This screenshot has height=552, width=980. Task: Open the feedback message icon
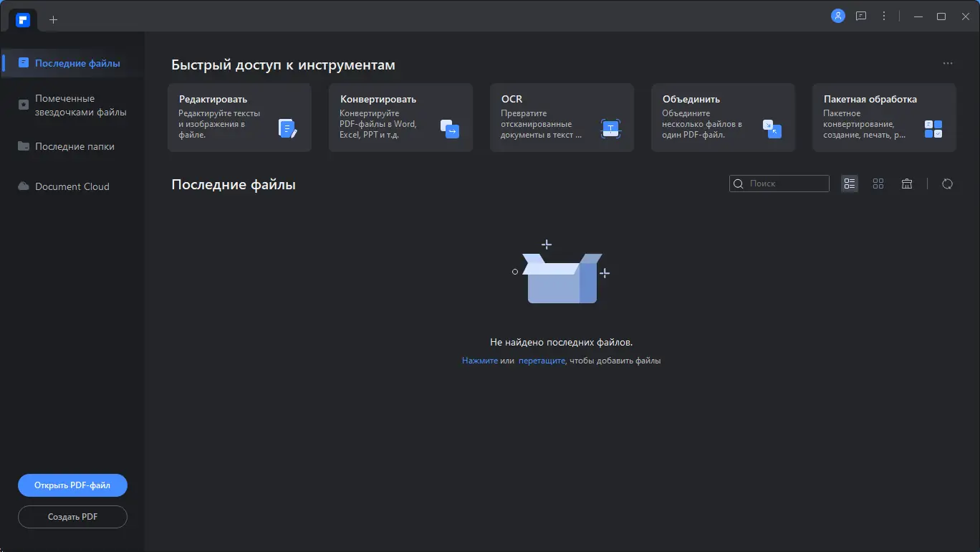pyautogui.click(x=861, y=16)
